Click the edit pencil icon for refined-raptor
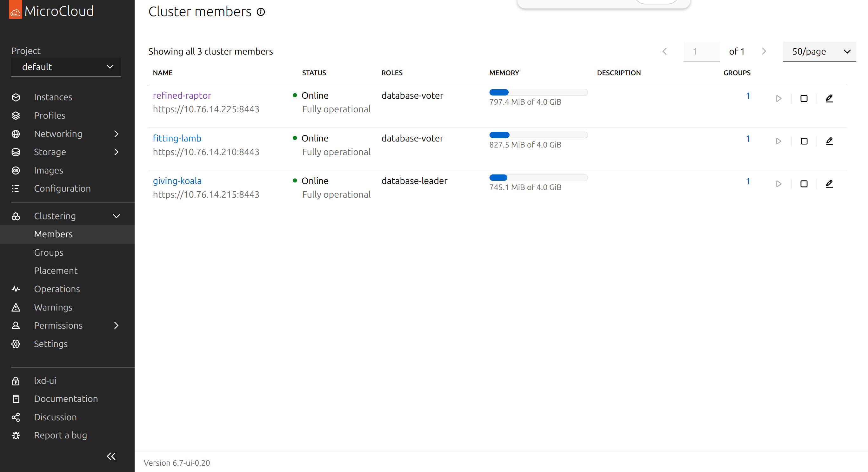868x472 pixels. [829, 98]
